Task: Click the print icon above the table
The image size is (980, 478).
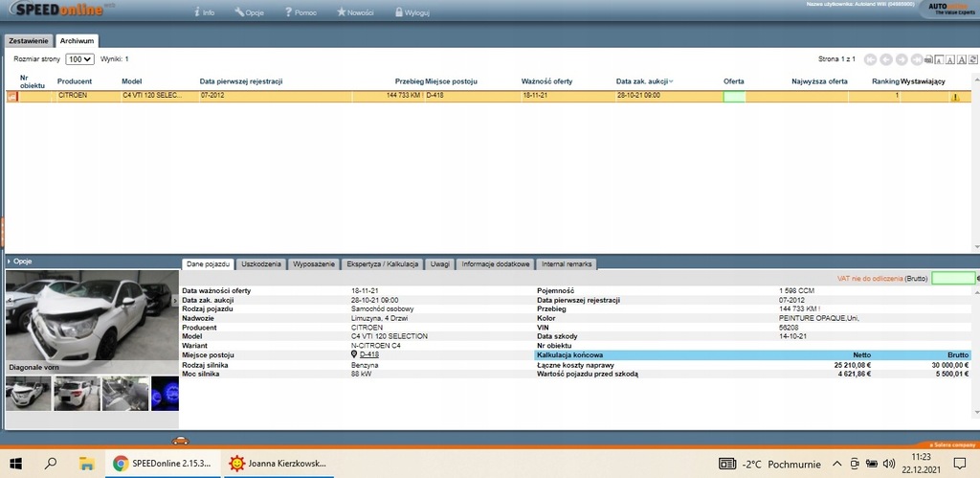Action: (x=927, y=59)
